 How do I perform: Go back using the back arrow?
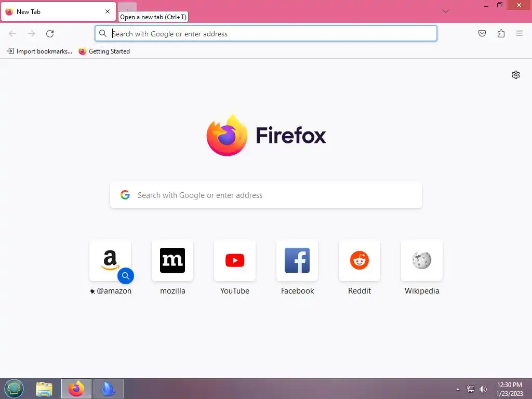tap(12, 34)
